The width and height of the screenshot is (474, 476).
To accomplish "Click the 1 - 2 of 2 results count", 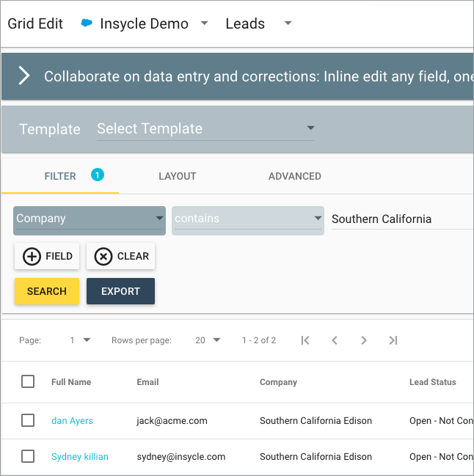I will [259, 340].
